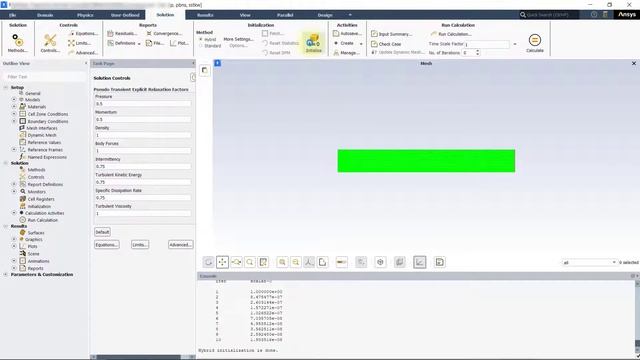
Task: Click the plot chart icon in graphics toolbar
Action: point(420,262)
